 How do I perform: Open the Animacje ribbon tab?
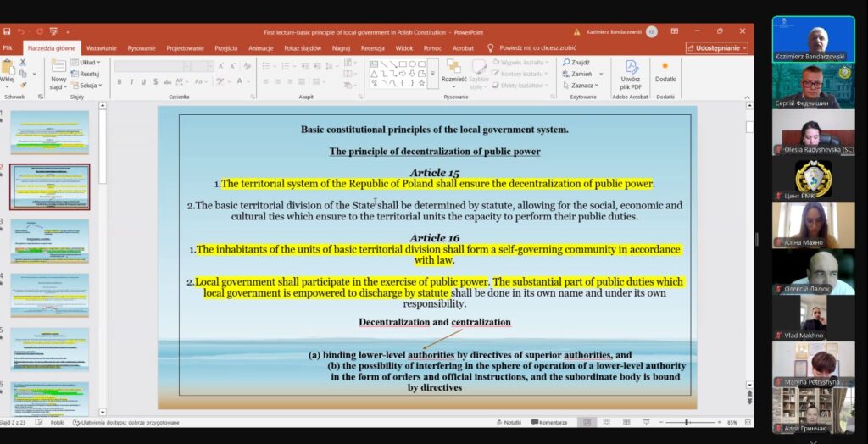tap(260, 48)
